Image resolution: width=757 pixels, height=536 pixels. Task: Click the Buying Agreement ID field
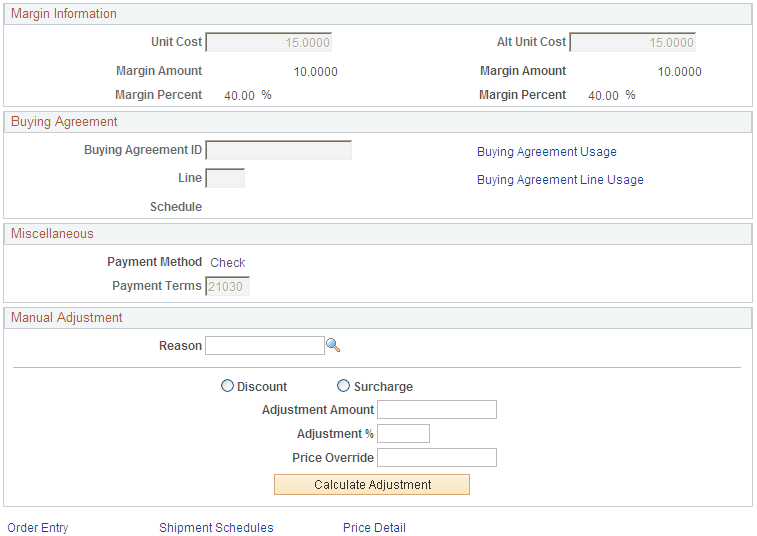279,150
